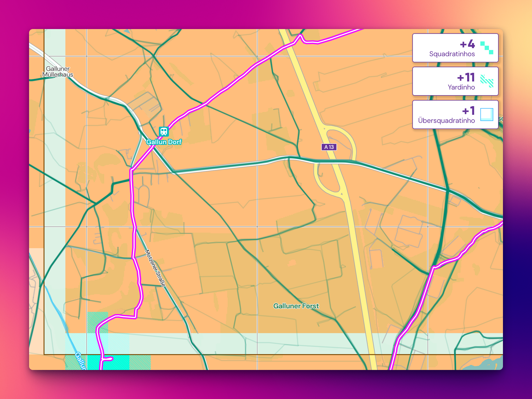
Task: Click the +4 number in the Squadratinhos card
Action: (x=467, y=44)
